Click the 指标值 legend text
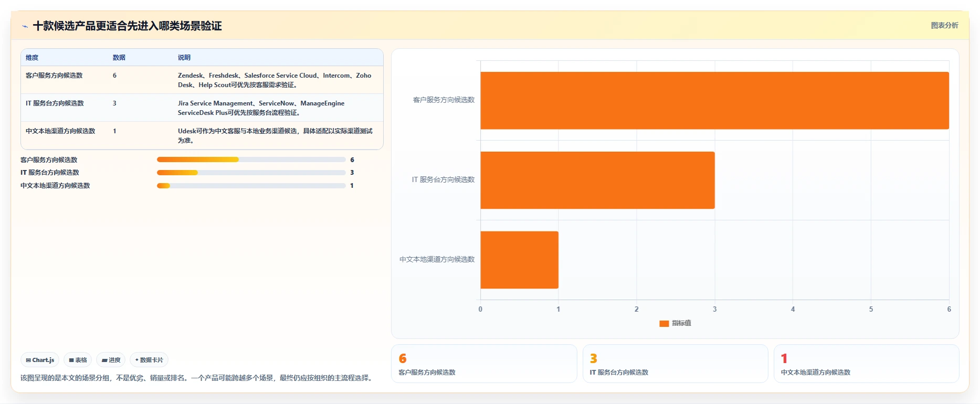The width and height of the screenshot is (980, 404). click(681, 323)
